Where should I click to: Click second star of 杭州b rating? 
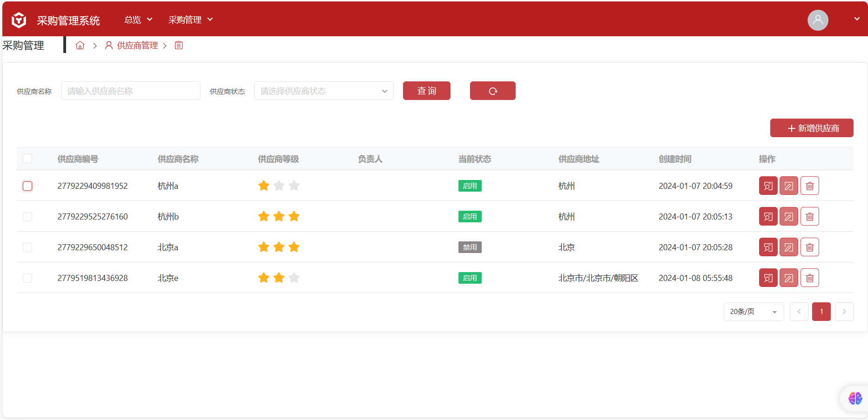pos(279,216)
